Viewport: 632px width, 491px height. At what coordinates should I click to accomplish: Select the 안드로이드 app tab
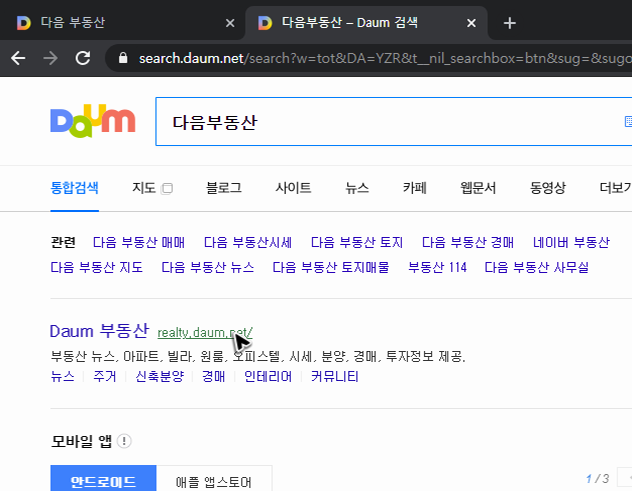103,479
